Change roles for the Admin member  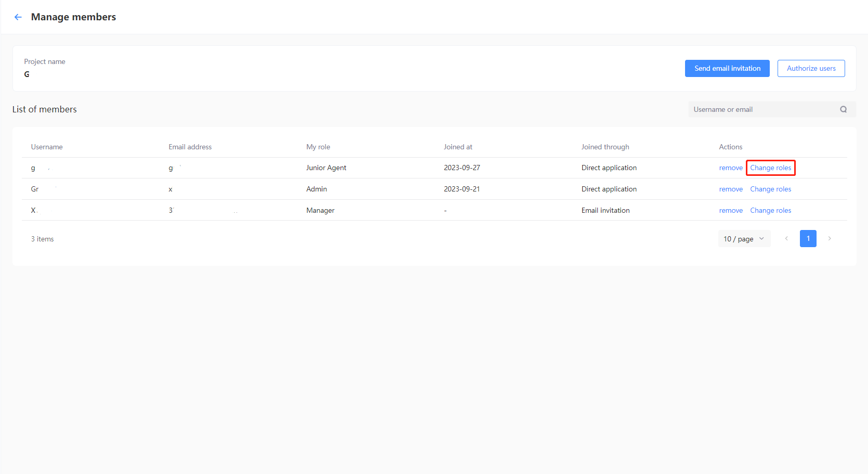771,189
